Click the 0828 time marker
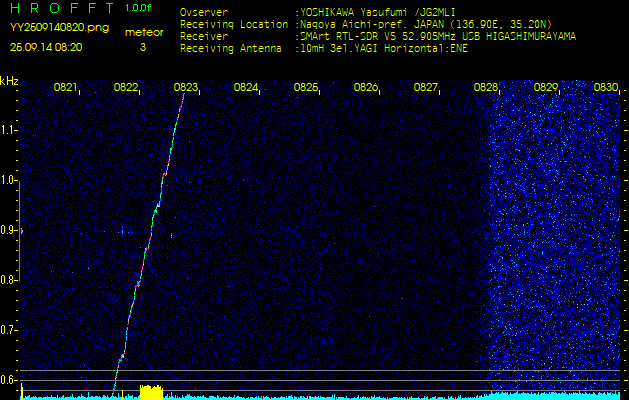This screenshot has width=629, height=400. click(486, 88)
